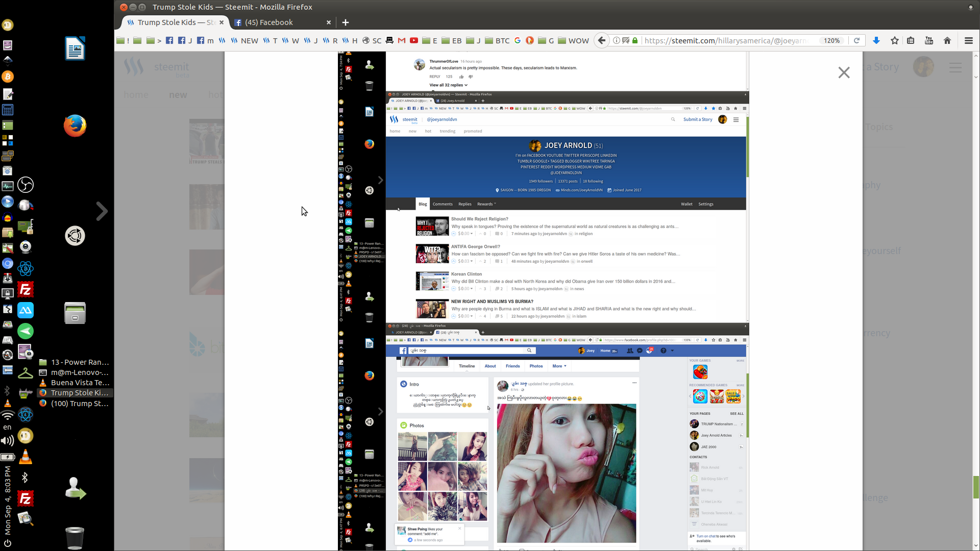Open the Steemit R bookmark

[x=330, y=41]
